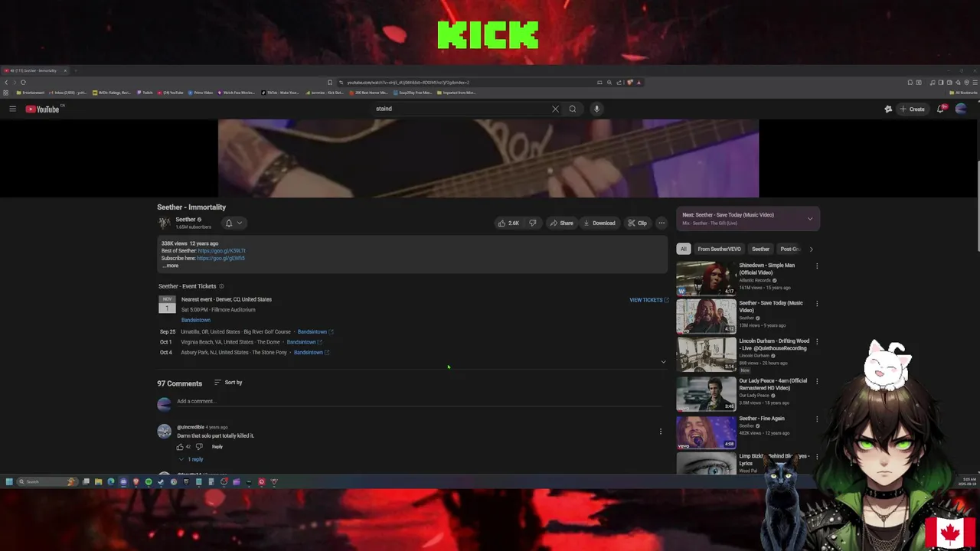Go back with the browser back arrow
The width and height of the screenshot is (980, 551).
click(6, 82)
